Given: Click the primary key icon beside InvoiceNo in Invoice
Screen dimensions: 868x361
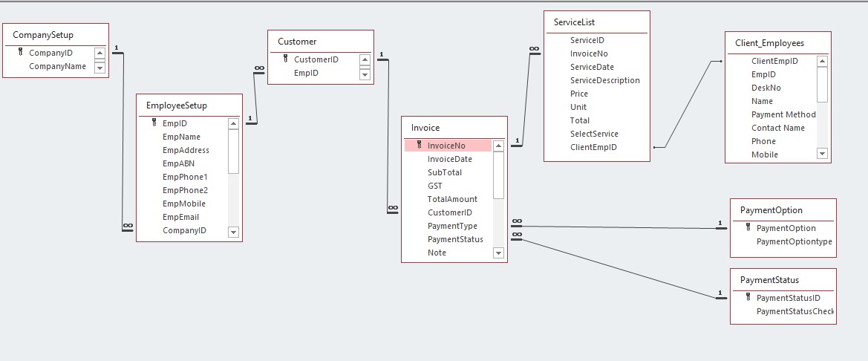Looking at the screenshot, I should coord(420,145).
